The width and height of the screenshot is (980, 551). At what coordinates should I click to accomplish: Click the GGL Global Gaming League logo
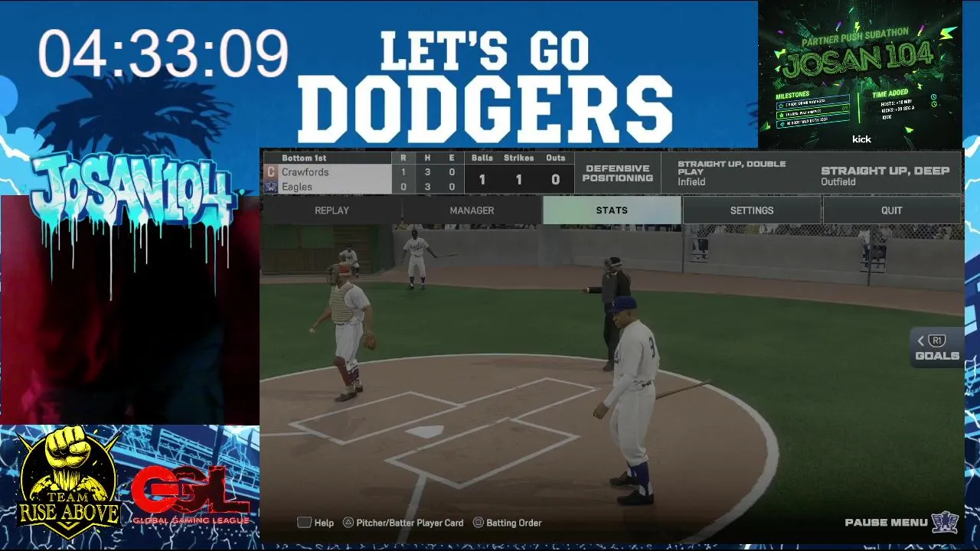coord(190,495)
